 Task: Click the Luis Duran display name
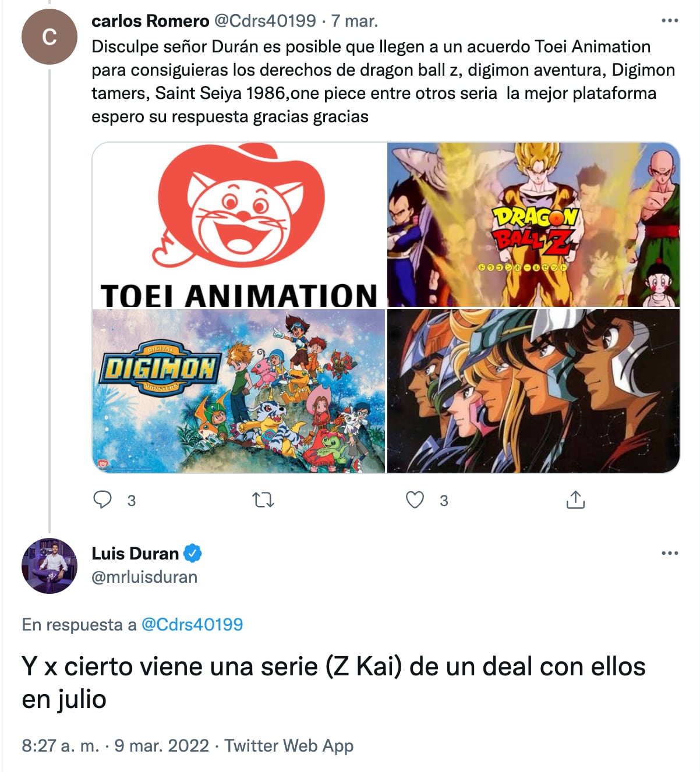135,553
